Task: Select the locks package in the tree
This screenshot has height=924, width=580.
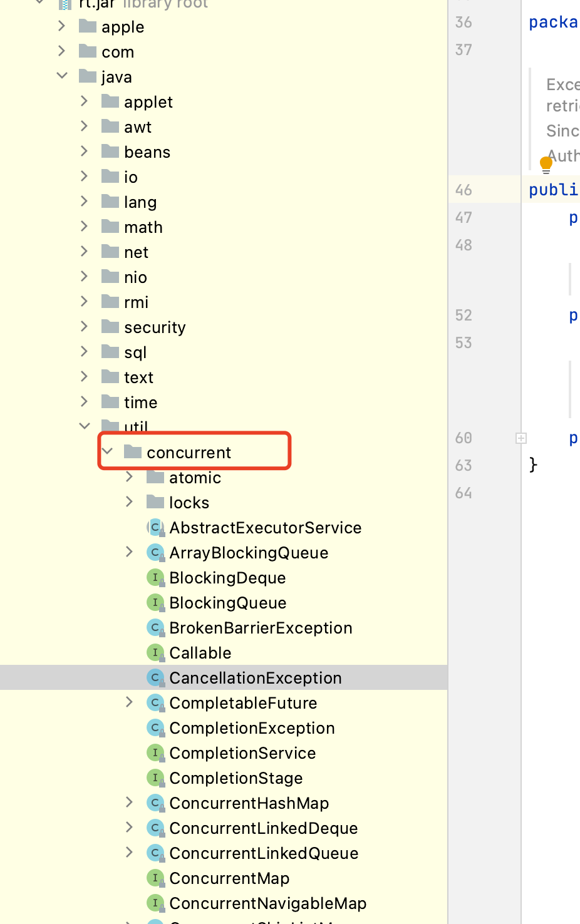Action: pos(189,503)
